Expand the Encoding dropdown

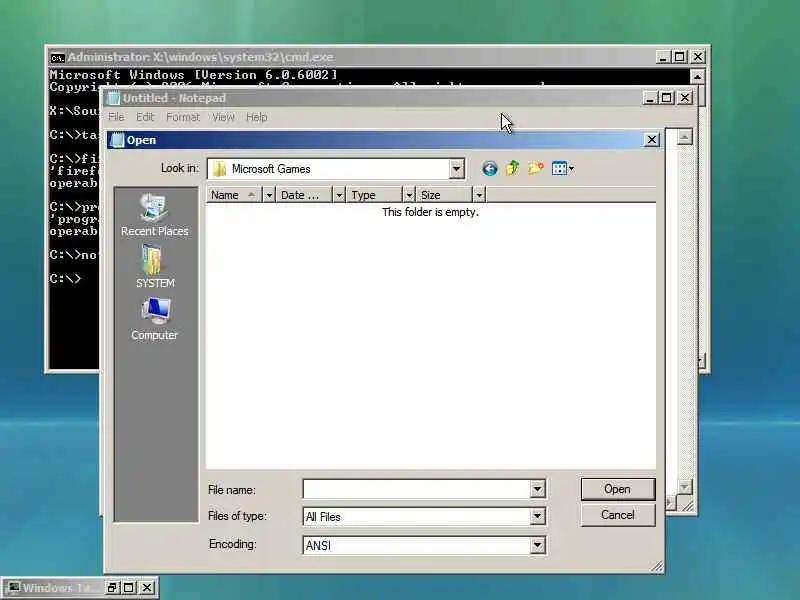[x=537, y=545]
